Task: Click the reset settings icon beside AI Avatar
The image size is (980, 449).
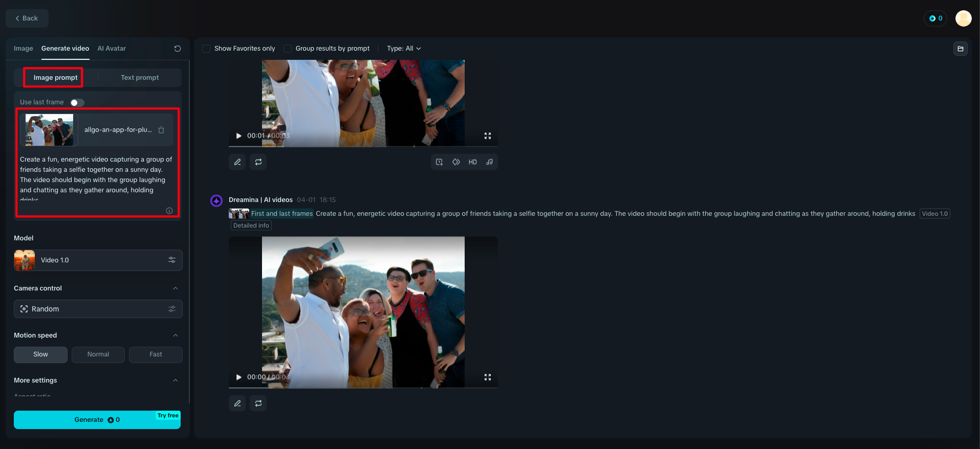Action: pyautogui.click(x=178, y=49)
